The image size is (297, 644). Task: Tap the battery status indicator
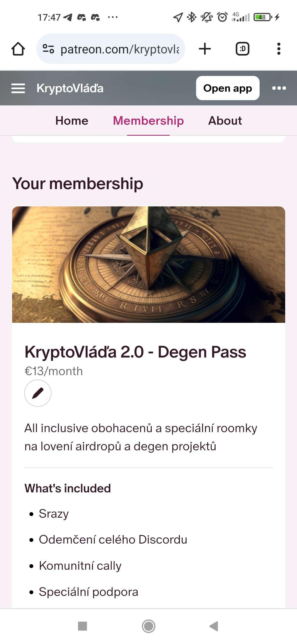262,17
